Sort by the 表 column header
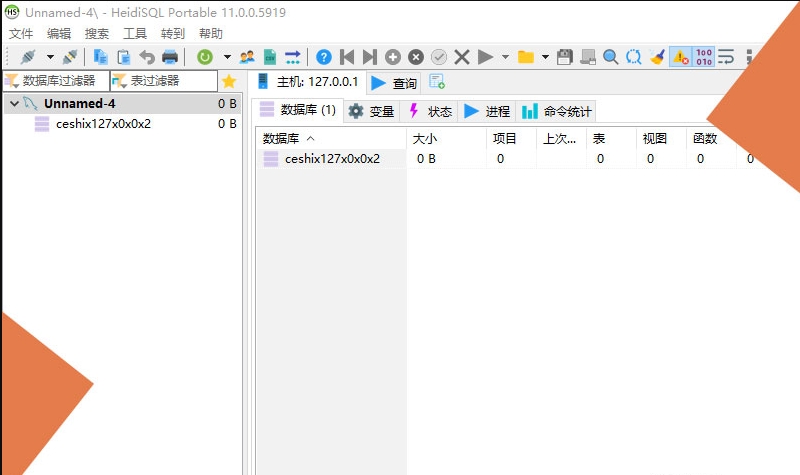 pos(611,138)
